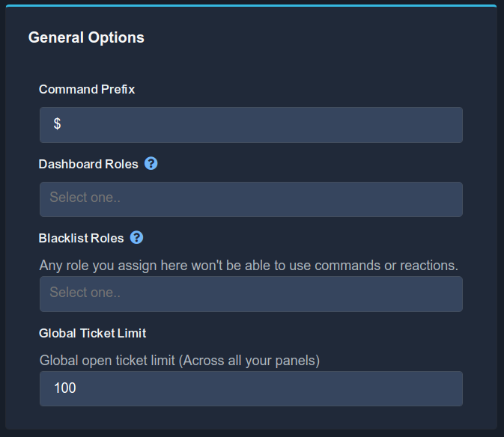This screenshot has width=504, height=437.
Task: Click the Command Prefix label
Action: click(x=87, y=89)
